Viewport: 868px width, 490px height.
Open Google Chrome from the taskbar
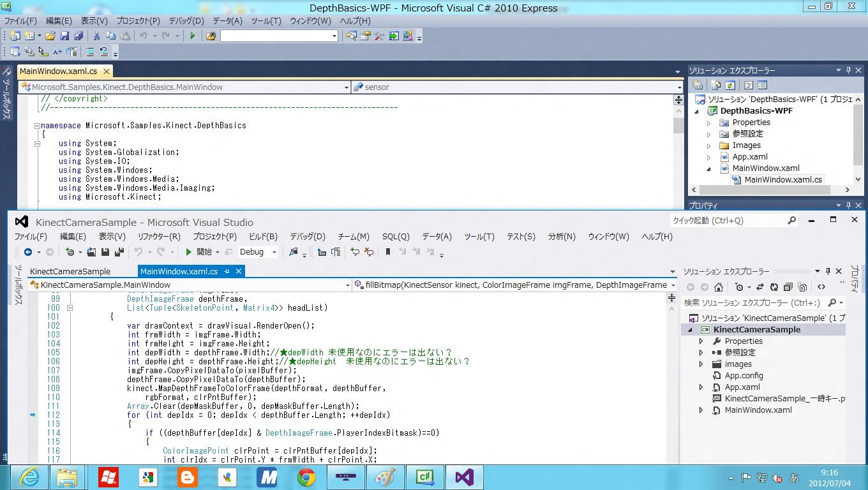point(306,477)
